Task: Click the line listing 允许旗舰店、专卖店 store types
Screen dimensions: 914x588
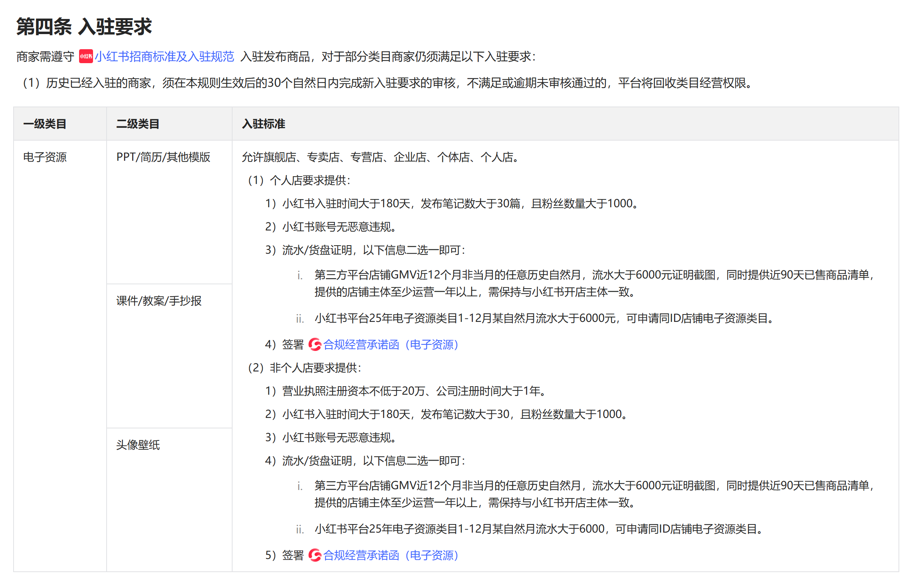Action: coord(381,157)
